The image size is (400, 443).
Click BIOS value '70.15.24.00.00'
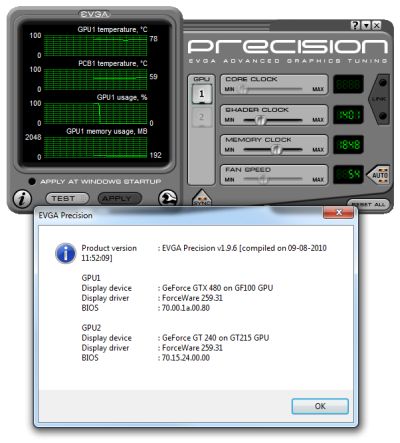point(186,358)
